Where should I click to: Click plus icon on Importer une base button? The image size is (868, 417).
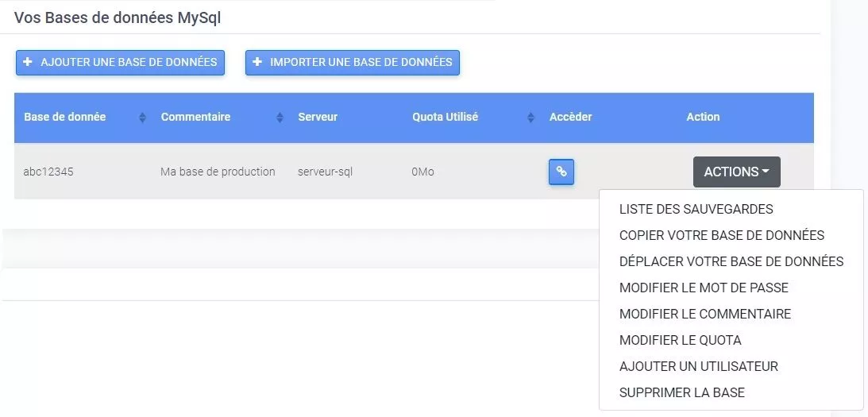(x=257, y=62)
